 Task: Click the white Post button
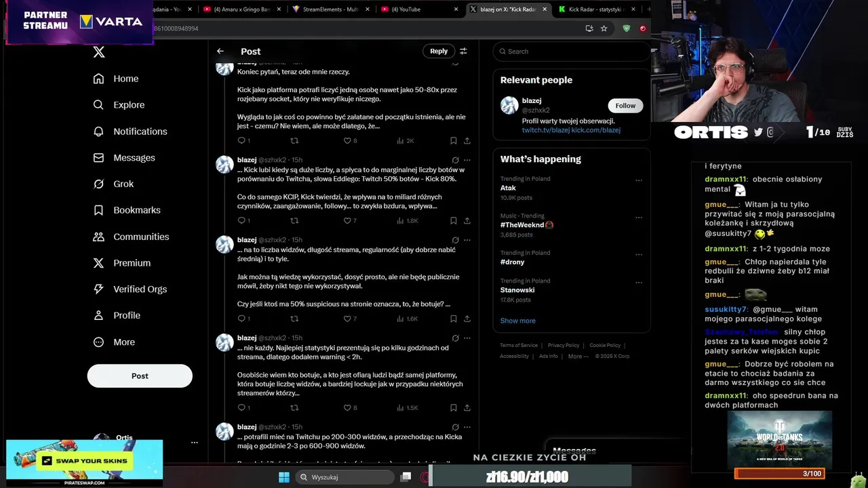(x=140, y=376)
